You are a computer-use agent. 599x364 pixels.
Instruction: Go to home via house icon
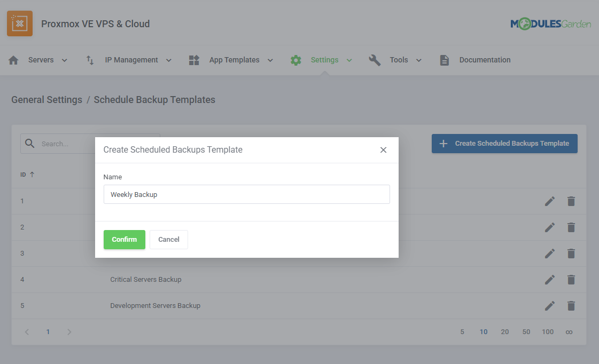tap(13, 60)
